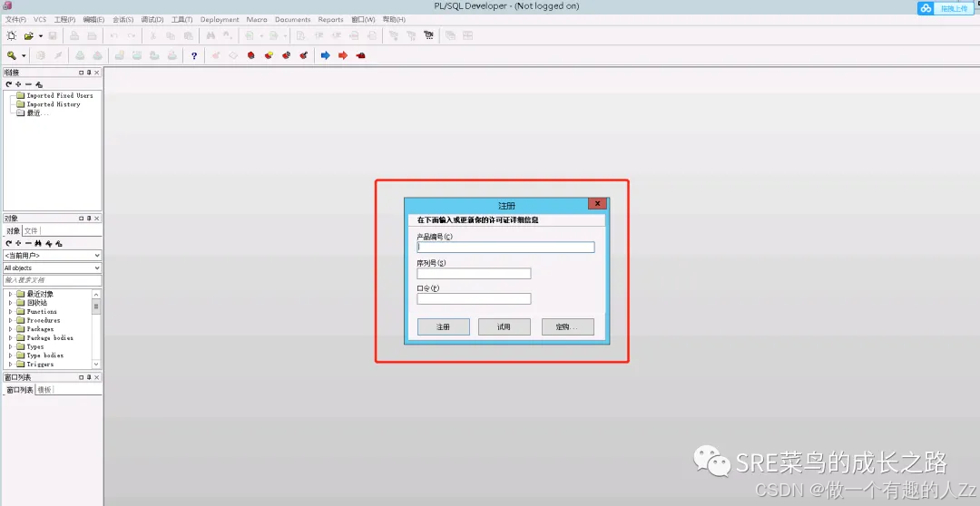Click binoculars find icon in object panel
The width and height of the screenshot is (980, 506).
[38, 243]
